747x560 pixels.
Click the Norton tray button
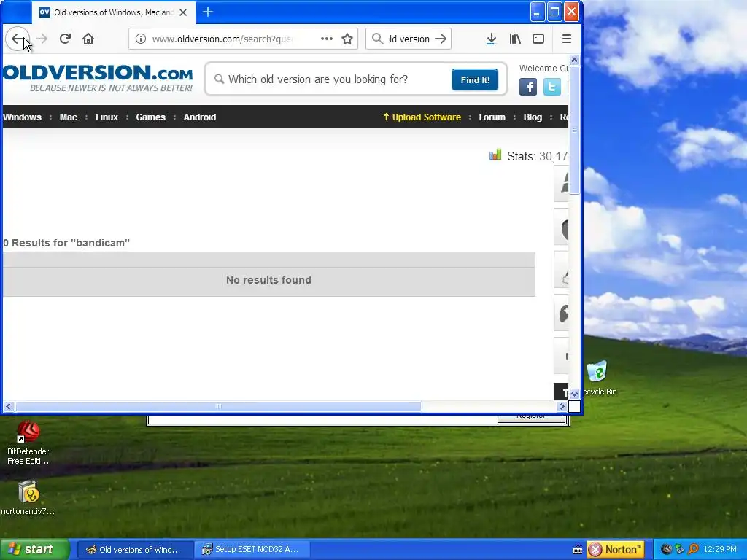(x=616, y=550)
